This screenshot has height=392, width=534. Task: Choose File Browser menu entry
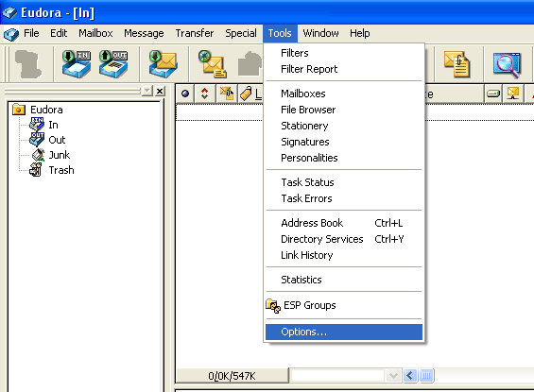(x=344, y=110)
